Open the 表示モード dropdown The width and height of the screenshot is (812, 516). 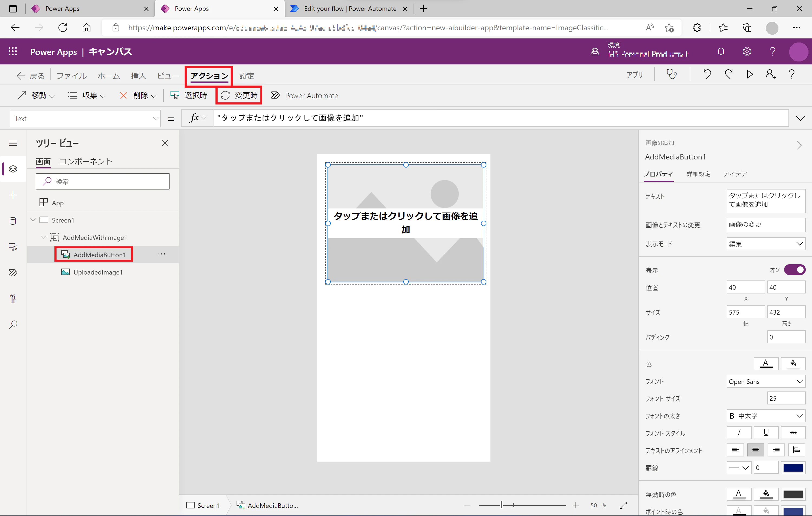(x=766, y=244)
